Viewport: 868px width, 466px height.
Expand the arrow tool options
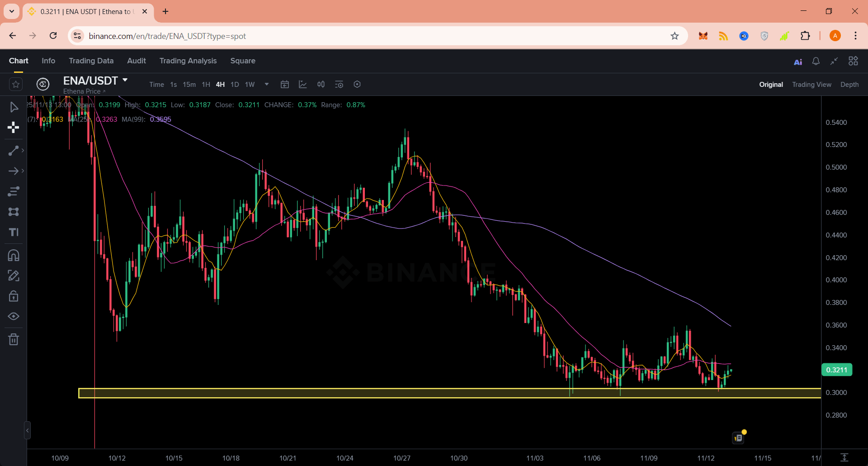coord(23,171)
